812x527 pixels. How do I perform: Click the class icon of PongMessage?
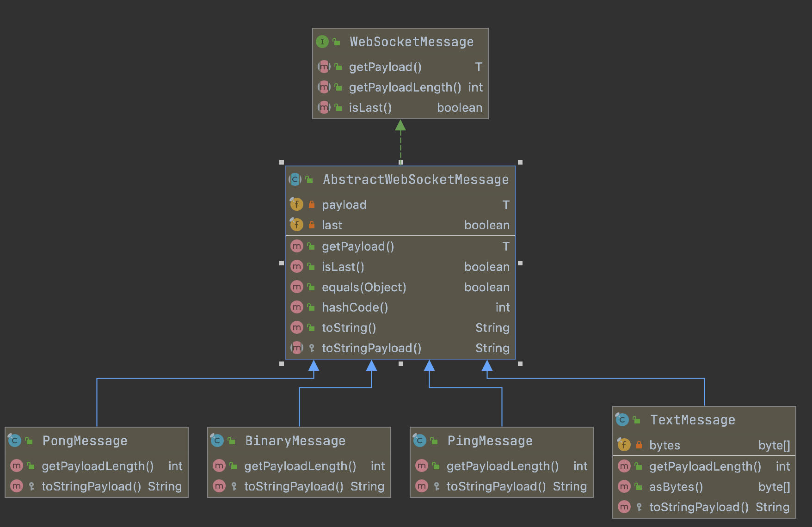point(15,441)
